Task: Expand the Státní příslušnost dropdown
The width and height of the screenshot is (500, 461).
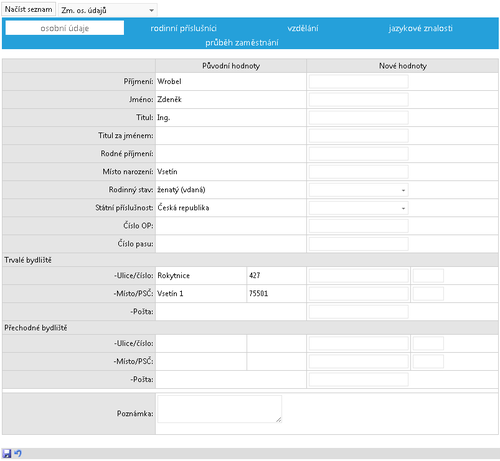Action: coord(358,208)
